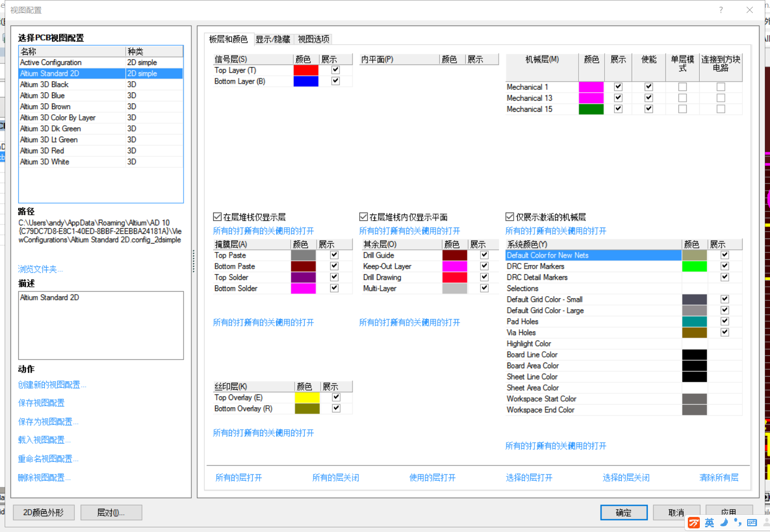Click 浏览文件夹 link

pos(41,269)
